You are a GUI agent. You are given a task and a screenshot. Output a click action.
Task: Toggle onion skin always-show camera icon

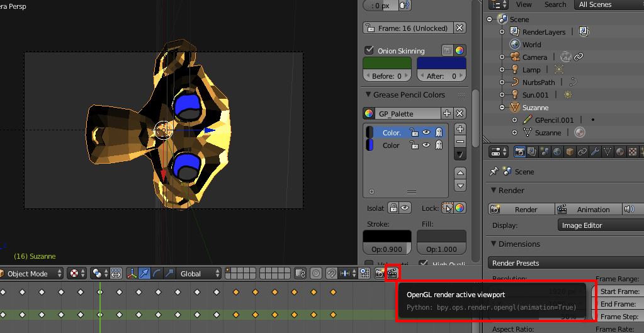[x=447, y=50]
